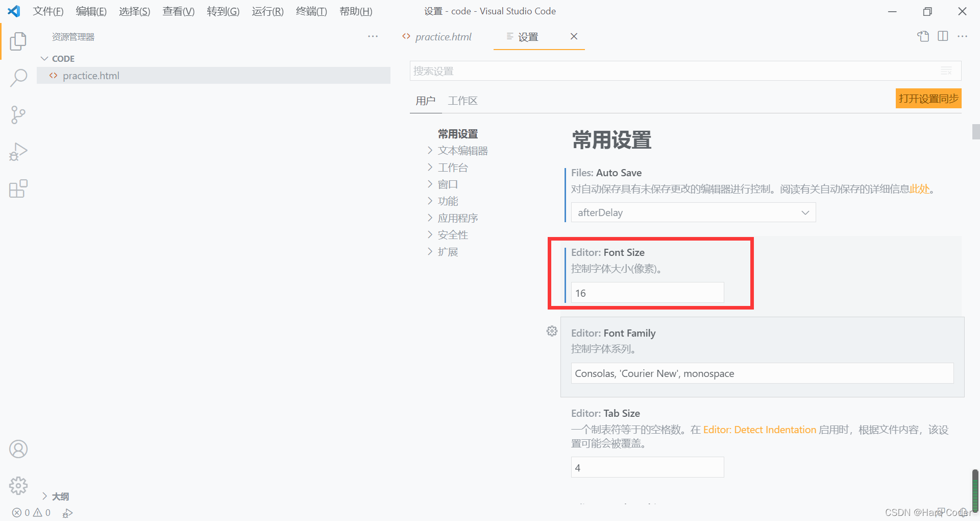Image resolution: width=980 pixels, height=521 pixels.
Task: Click errors and warnings status bar indicator
Action: click(x=32, y=512)
